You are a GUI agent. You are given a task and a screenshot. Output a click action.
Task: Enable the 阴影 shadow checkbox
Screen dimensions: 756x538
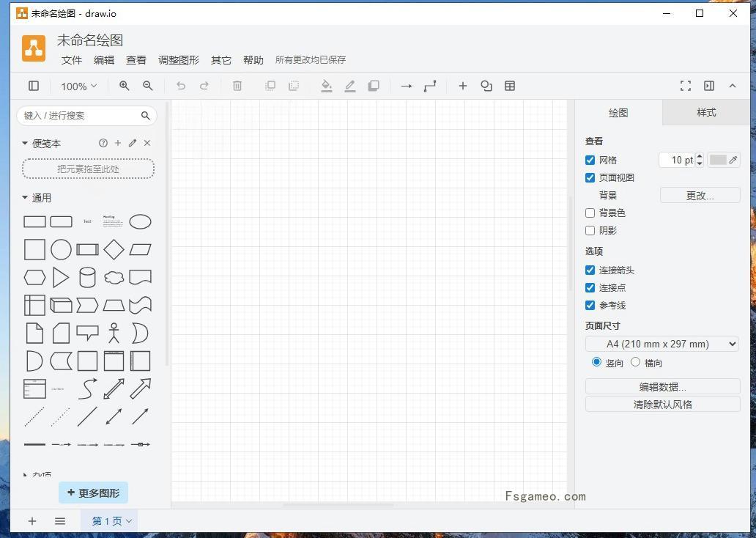click(x=590, y=230)
